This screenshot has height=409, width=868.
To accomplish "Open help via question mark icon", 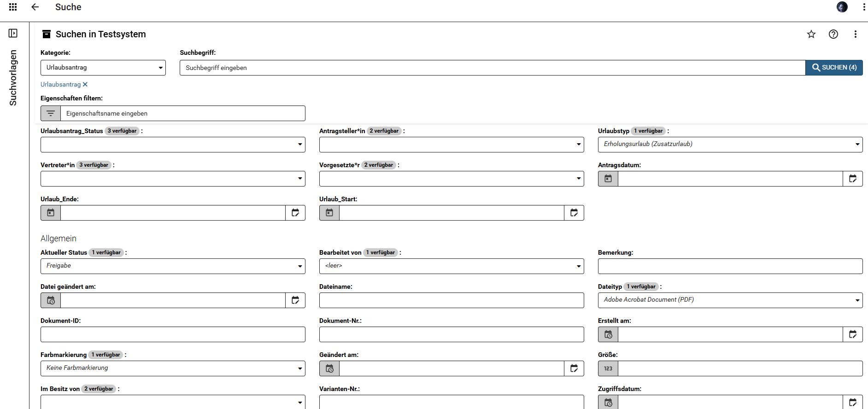I will click(x=833, y=34).
